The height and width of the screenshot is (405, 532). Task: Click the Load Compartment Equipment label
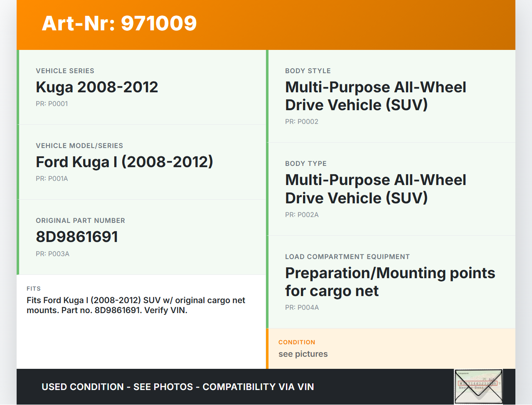coord(347,257)
